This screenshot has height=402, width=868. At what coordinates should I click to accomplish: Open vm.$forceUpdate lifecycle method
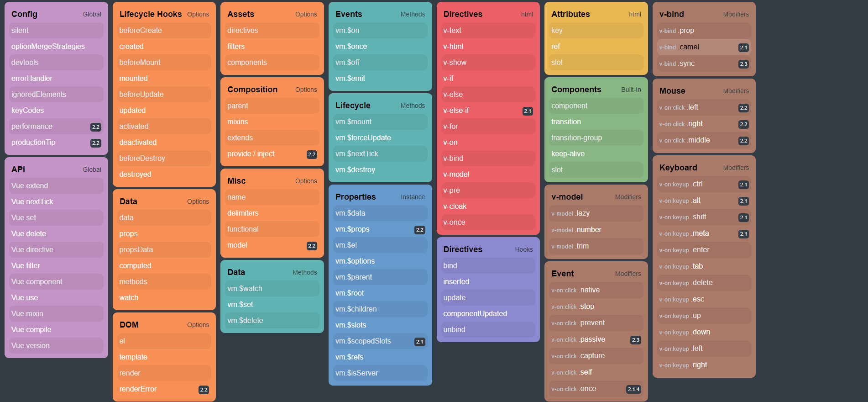[x=380, y=138]
